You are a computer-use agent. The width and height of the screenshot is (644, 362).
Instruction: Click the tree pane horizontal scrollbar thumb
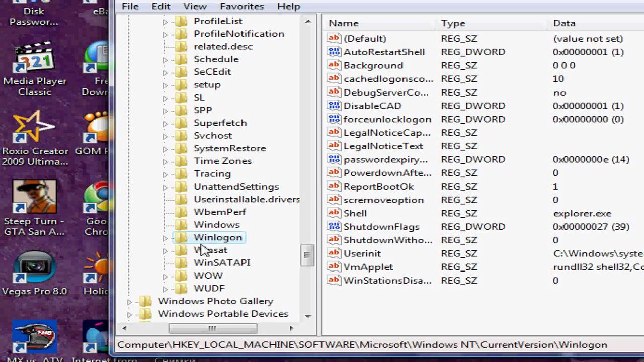(x=212, y=328)
